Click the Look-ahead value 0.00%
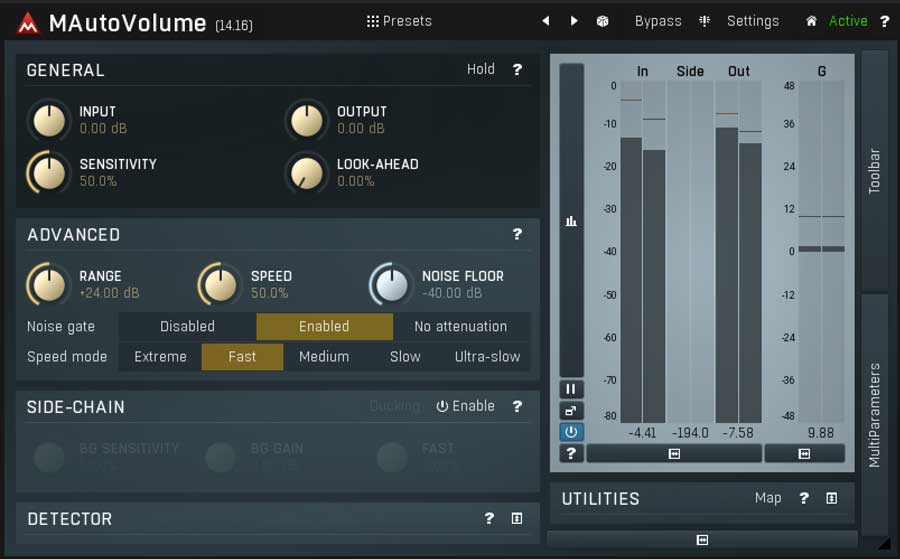This screenshot has height=559, width=900. point(356,181)
